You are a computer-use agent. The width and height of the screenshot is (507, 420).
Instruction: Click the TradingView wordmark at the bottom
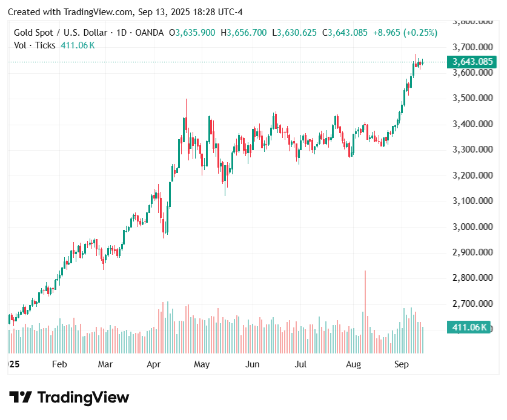[x=84, y=398]
